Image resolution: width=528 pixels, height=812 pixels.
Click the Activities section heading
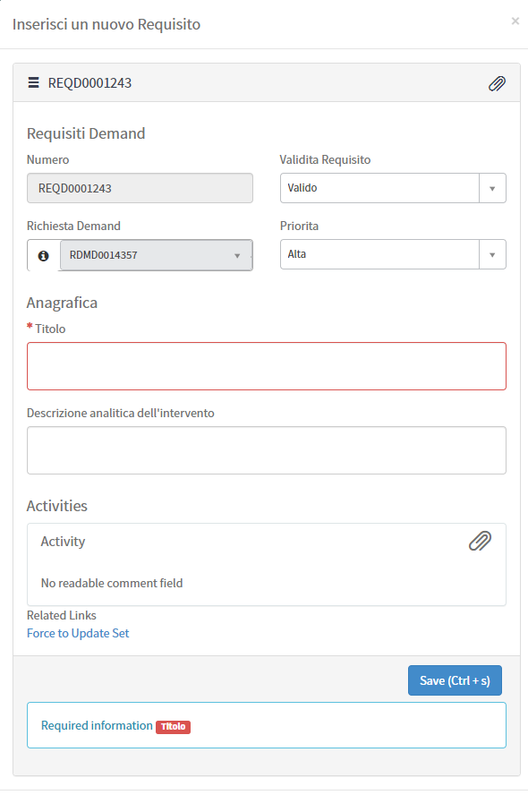(x=57, y=506)
